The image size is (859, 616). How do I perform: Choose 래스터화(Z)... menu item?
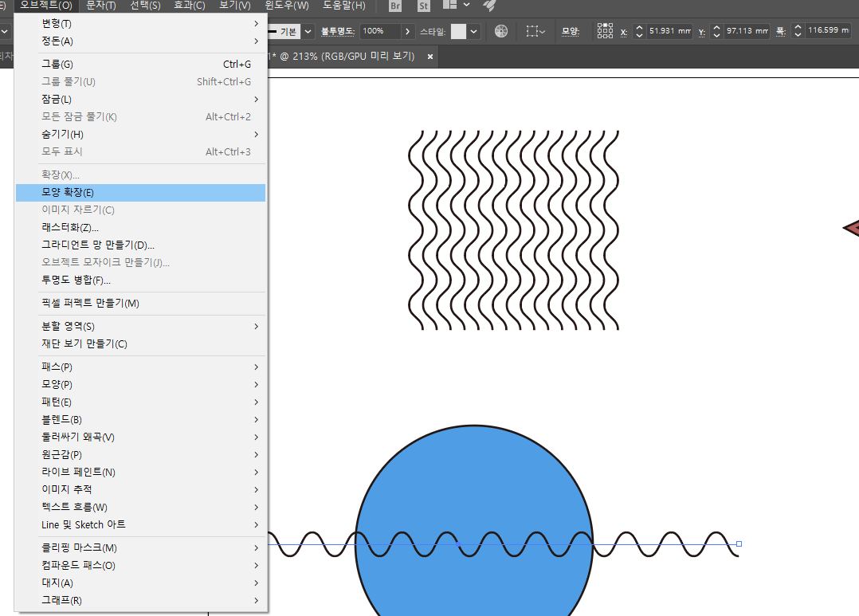click(x=141, y=227)
